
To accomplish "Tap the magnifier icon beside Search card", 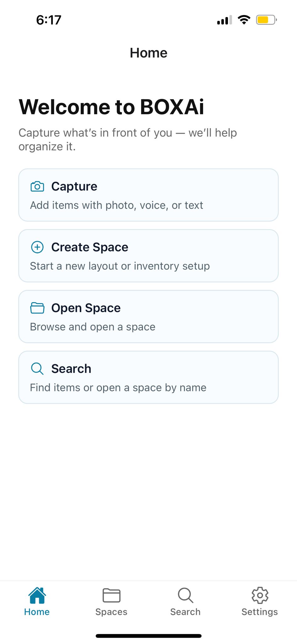I will click(x=37, y=369).
